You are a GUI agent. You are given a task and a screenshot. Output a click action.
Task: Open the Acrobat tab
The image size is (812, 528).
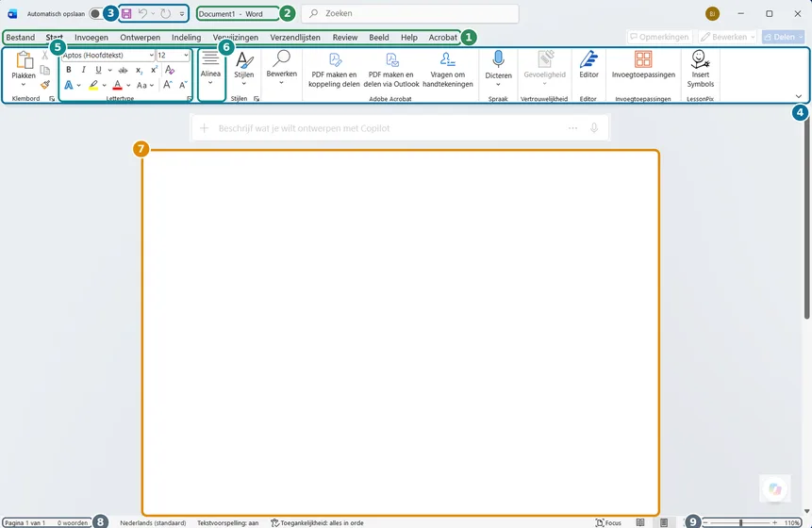442,38
